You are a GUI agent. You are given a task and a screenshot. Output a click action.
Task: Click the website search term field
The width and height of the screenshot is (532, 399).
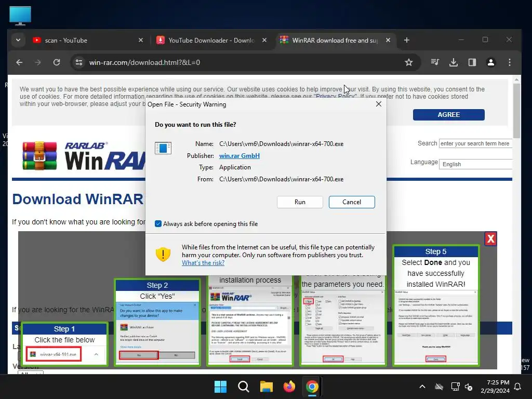(475, 143)
